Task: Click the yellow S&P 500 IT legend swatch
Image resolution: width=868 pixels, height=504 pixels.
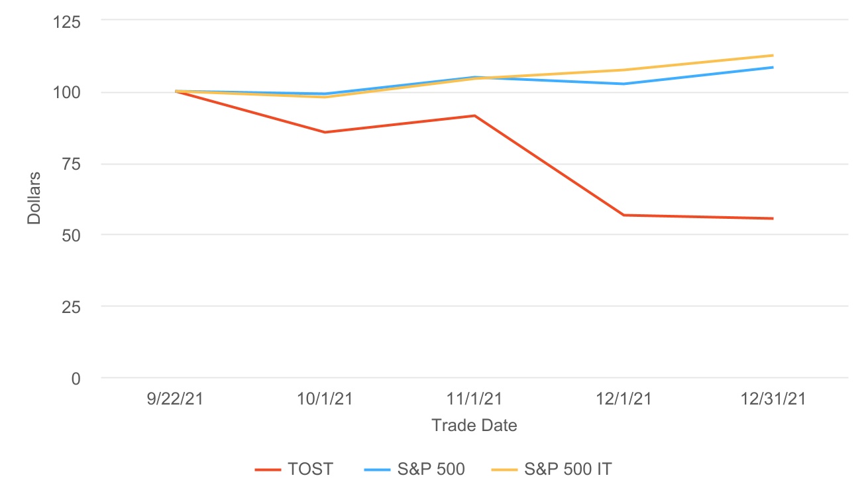Action: 504,470
